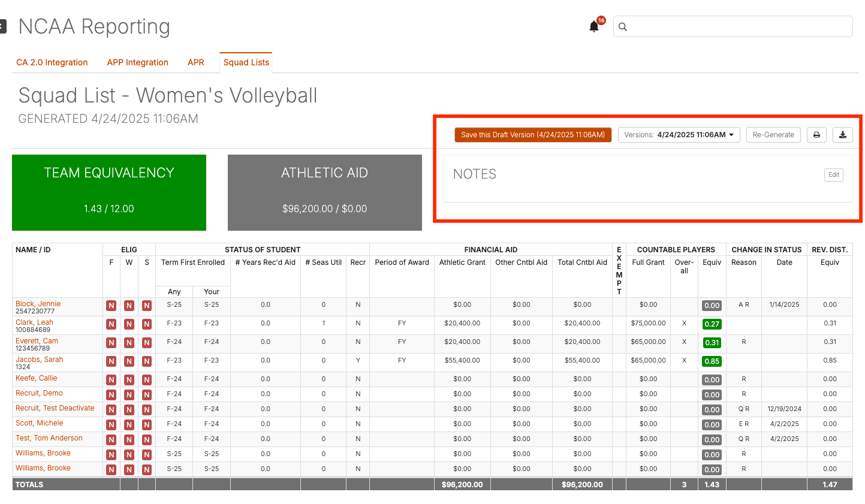865x504 pixels.
Task: Click Callie Keefe's W eligibility badge
Action: 129,380
